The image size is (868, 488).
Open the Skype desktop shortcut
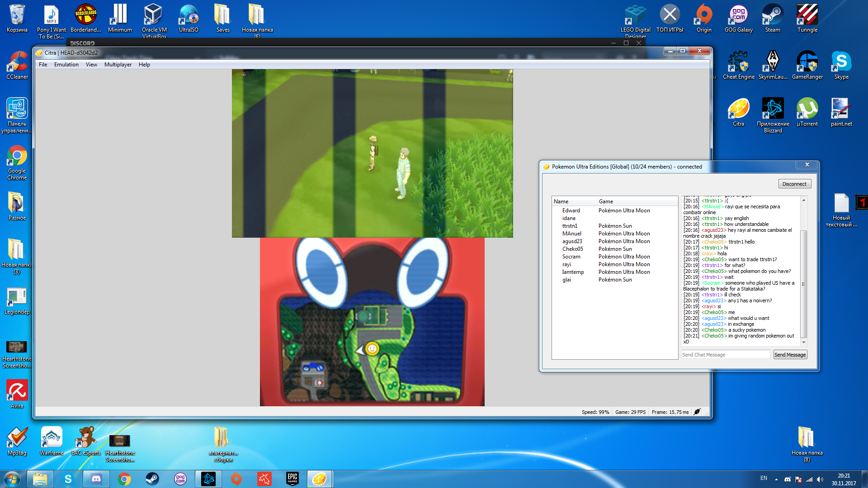pyautogui.click(x=841, y=65)
